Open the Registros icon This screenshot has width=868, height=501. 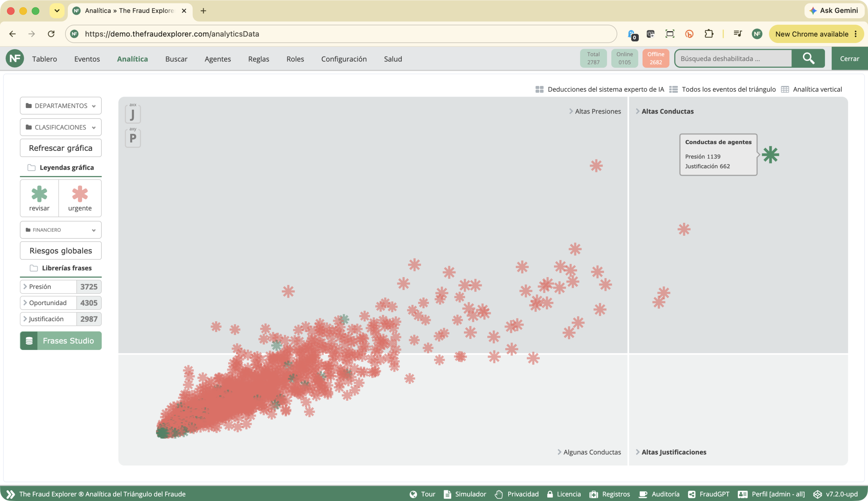coord(594,494)
